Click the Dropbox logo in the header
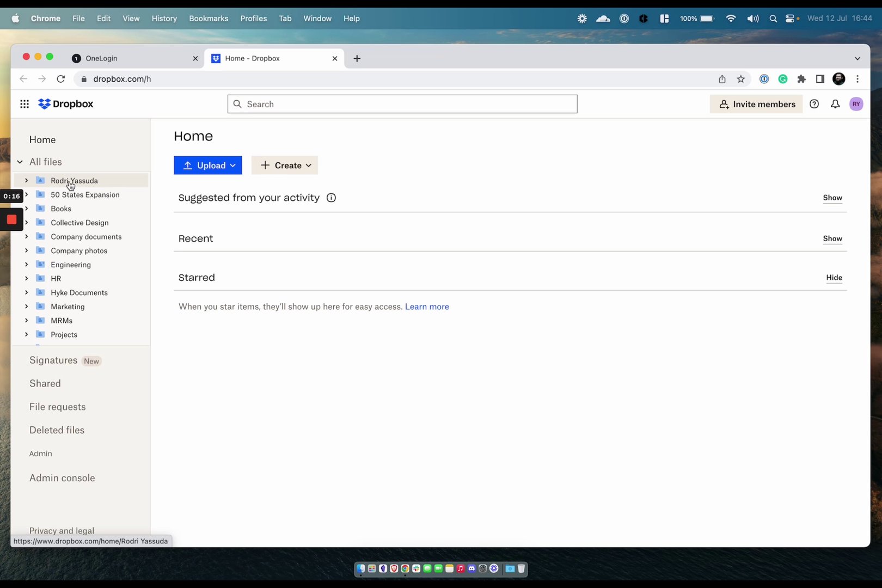The height and width of the screenshot is (588, 882). click(65, 103)
